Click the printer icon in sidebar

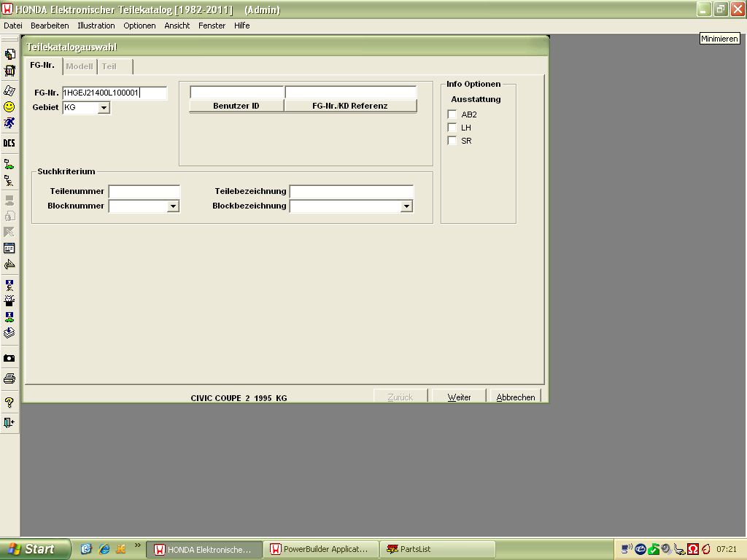[x=9, y=378]
